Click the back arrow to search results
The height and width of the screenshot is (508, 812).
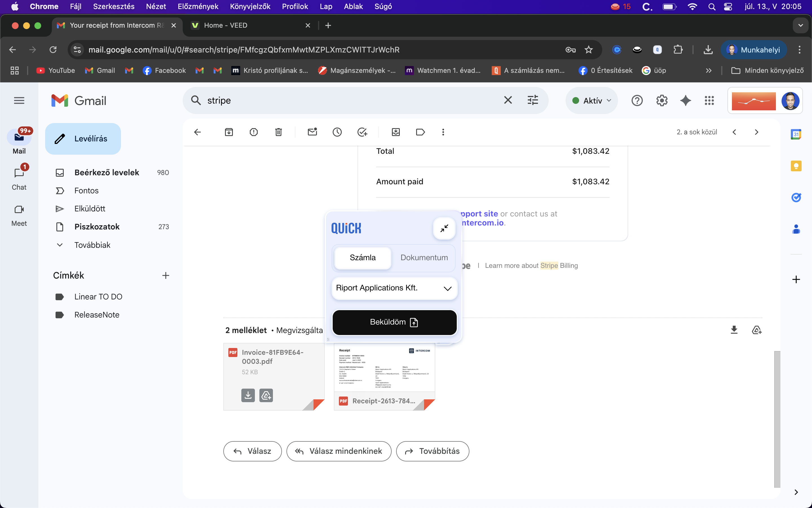click(197, 132)
